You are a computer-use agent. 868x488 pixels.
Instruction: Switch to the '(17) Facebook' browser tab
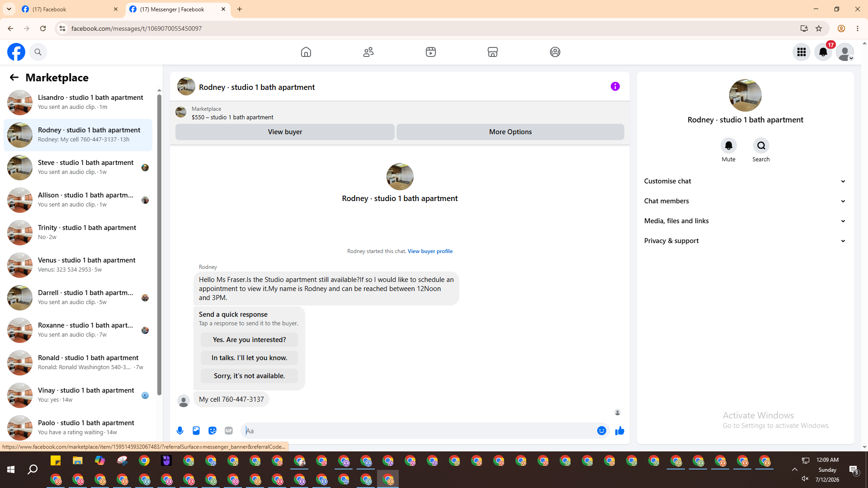[x=70, y=9]
